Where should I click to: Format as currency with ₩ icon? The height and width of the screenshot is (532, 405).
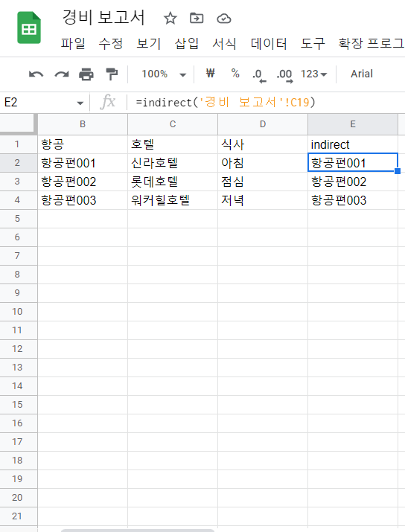click(x=211, y=73)
